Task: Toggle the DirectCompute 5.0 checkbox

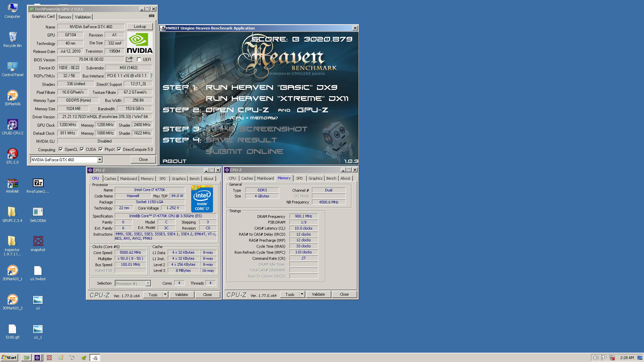Action: pyautogui.click(x=119, y=149)
